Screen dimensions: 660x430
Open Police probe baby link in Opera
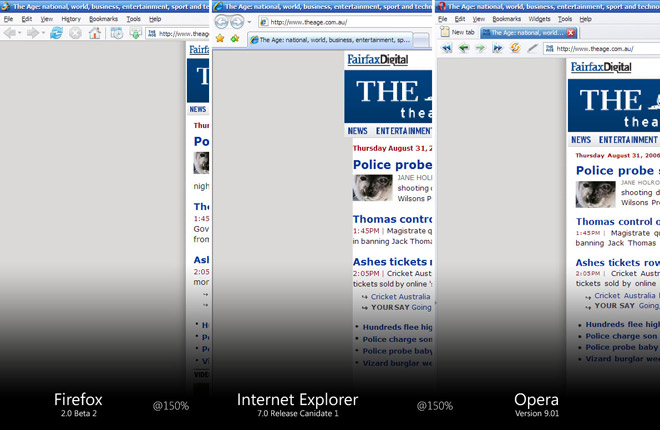[623, 347]
